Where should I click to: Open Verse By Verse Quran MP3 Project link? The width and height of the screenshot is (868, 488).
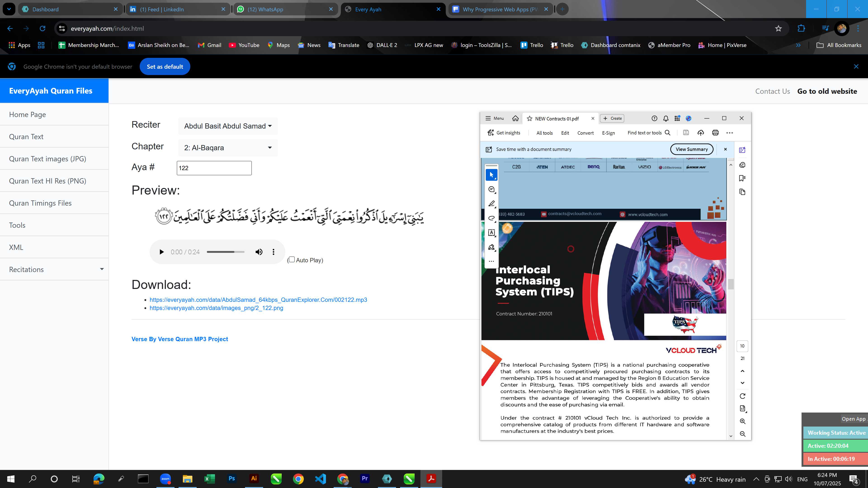(180, 339)
